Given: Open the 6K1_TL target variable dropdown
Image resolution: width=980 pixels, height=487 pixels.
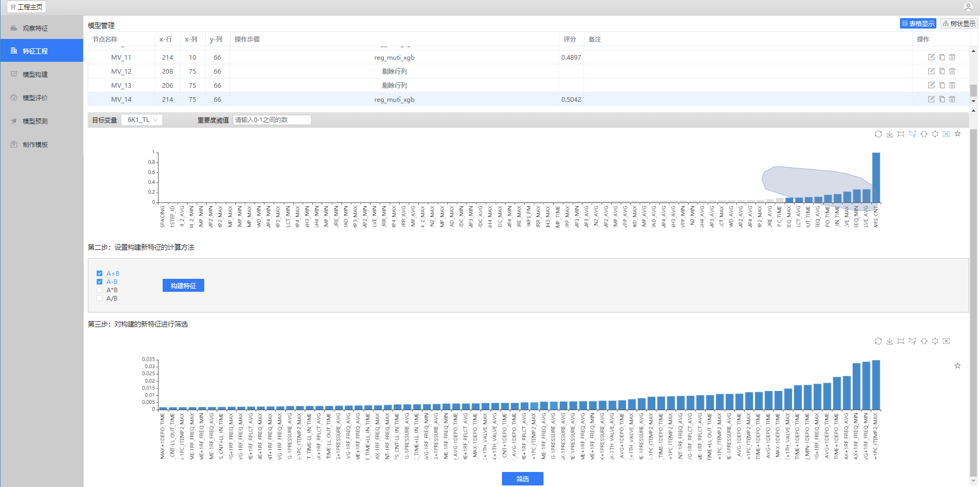Looking at the screenshot, I should pyautogui.click(x=142, y=120).
